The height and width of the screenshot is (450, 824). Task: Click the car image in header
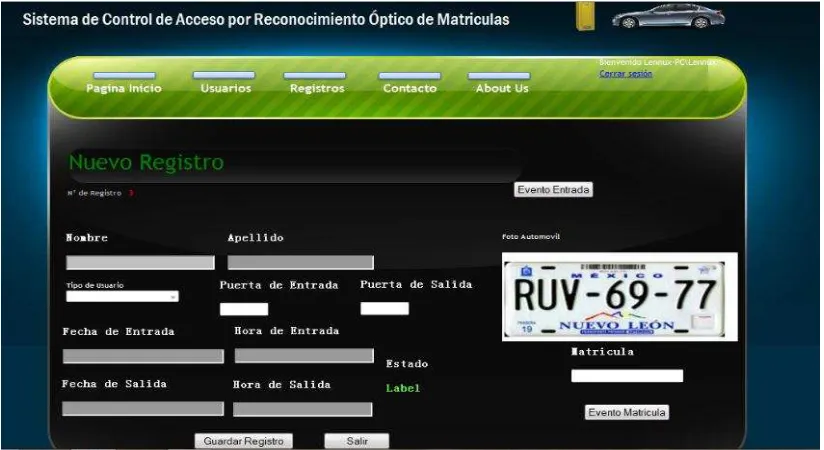point(668,16)
